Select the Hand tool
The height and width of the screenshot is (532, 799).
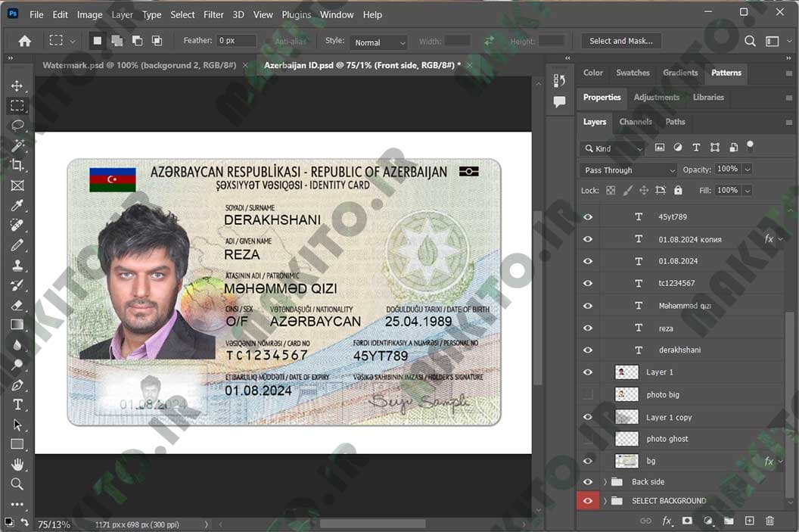click(17, 464)
